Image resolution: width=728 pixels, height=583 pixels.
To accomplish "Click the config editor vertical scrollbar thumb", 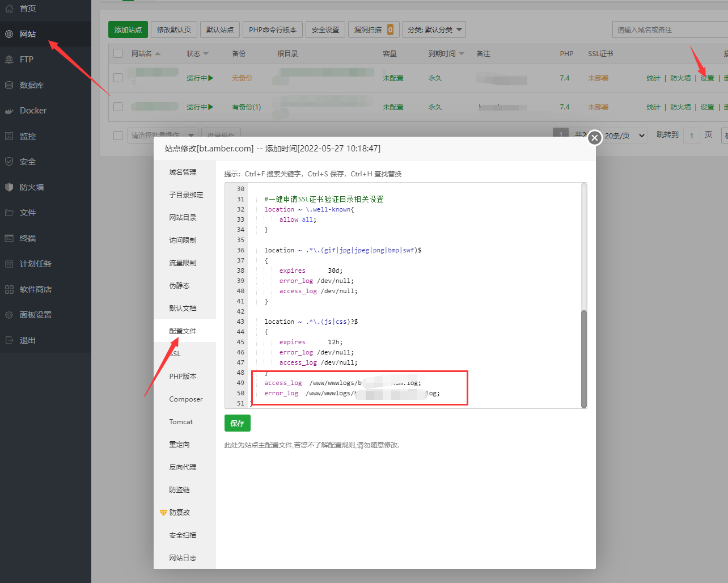I will point(584,359).
